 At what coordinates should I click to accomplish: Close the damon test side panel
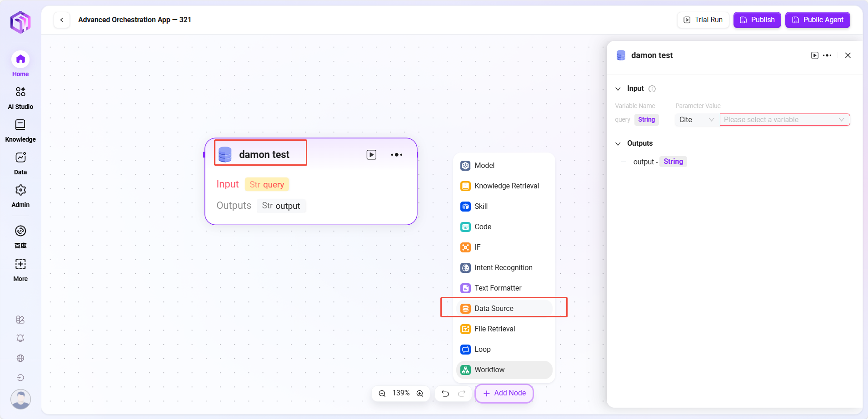pyautogui.click(x=848, y=55)
